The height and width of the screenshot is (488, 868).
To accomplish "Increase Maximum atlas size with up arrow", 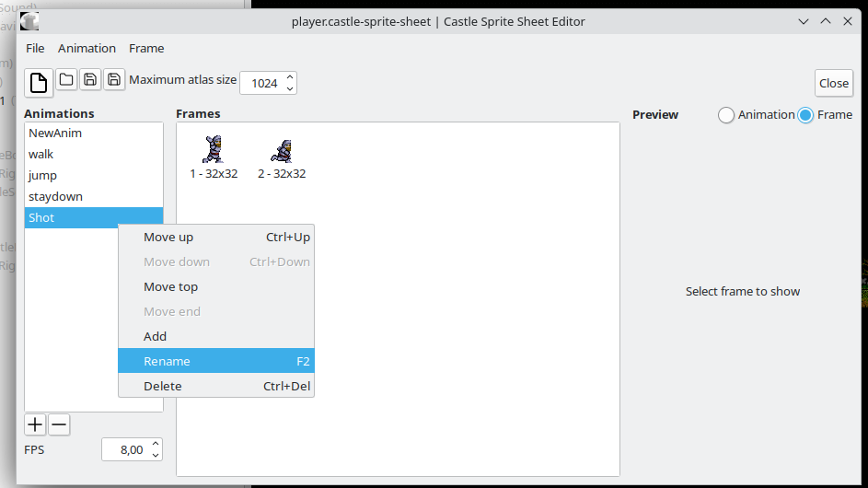I will tap(290, 77).
